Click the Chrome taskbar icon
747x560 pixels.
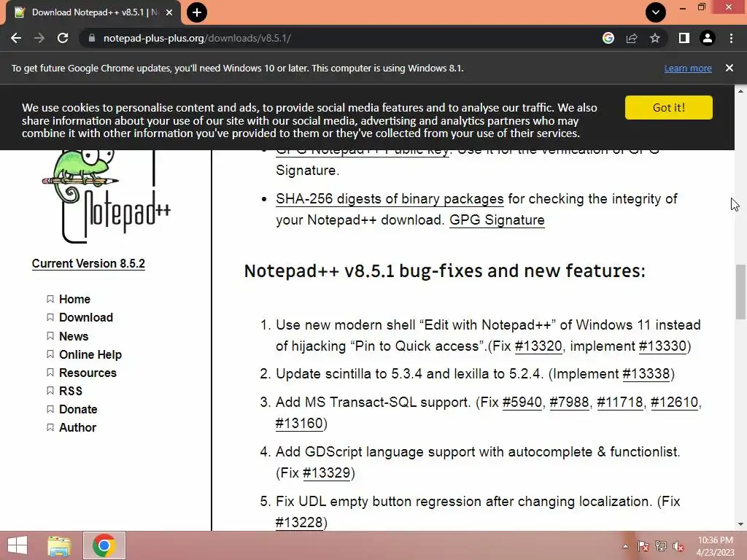pos(104,545)
